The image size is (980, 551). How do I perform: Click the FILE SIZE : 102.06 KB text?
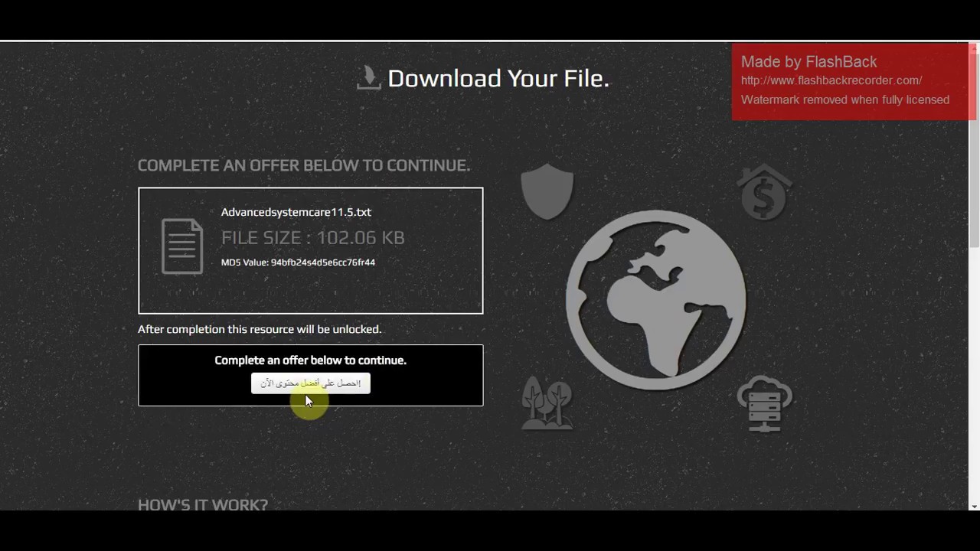click(x=312, y=238)
